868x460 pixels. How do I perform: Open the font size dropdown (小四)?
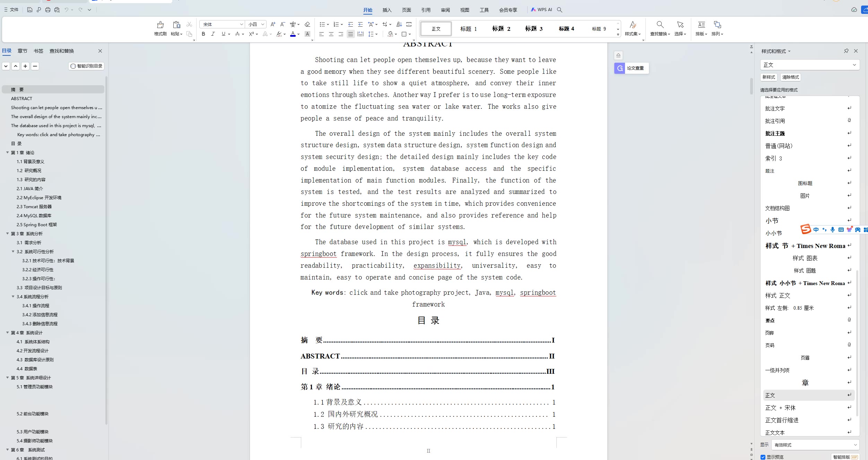(x=263, y=24)
